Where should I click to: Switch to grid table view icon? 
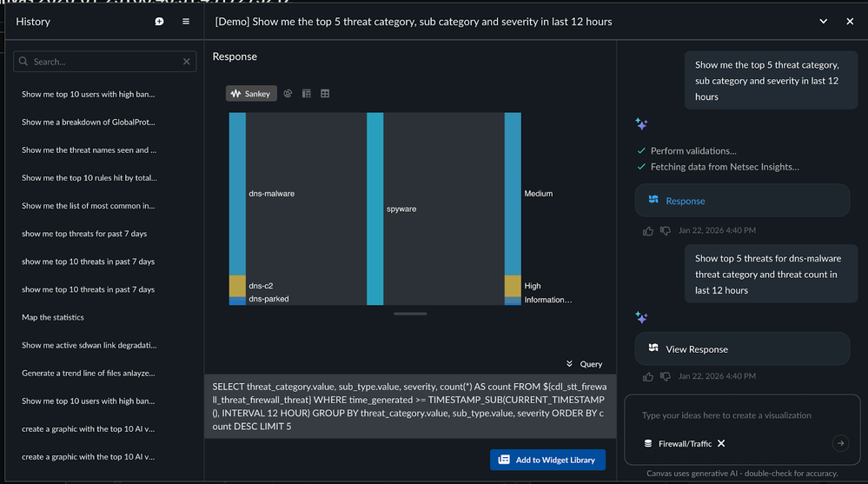(x=325, y=94)
